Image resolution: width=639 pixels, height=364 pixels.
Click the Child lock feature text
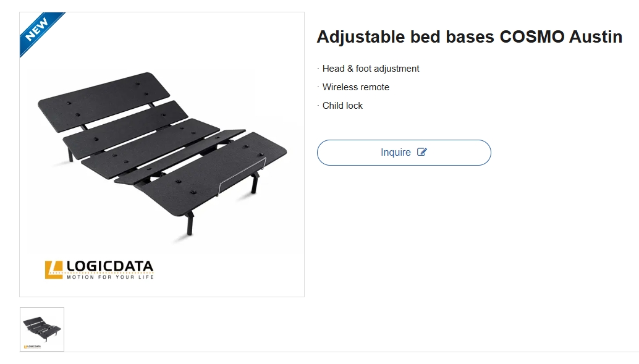coord(342,106)
